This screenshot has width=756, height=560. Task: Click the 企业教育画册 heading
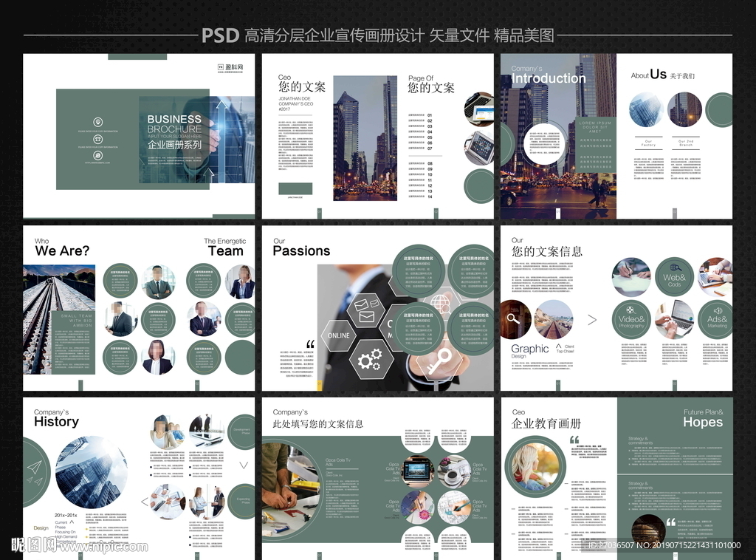click(x=546, y=423)
